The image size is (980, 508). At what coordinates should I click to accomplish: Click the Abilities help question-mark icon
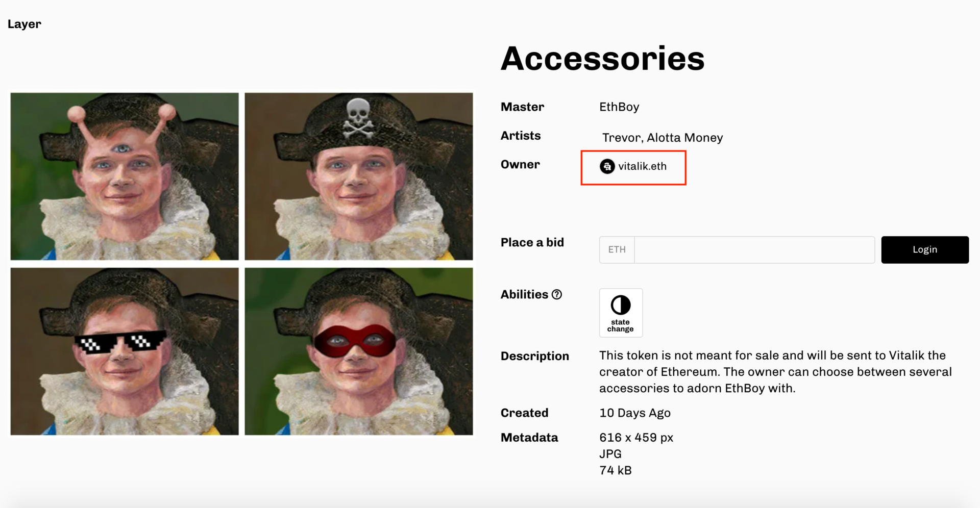557,294
